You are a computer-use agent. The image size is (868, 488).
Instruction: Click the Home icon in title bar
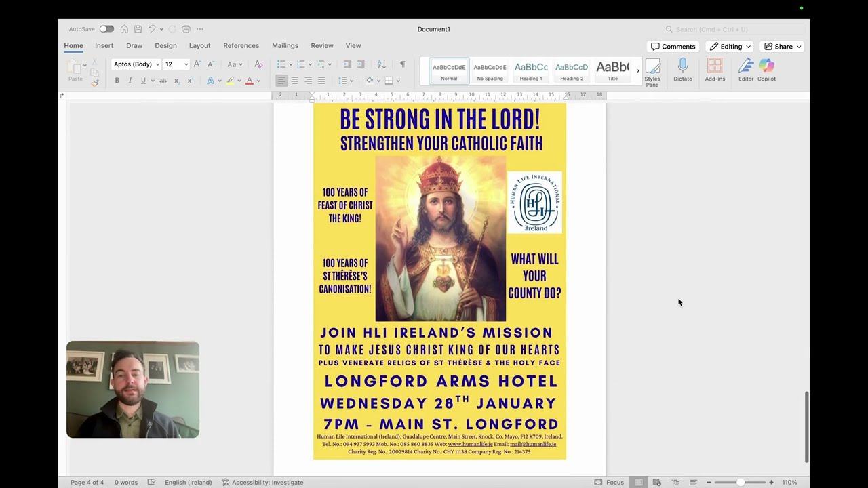pos(124,29)
